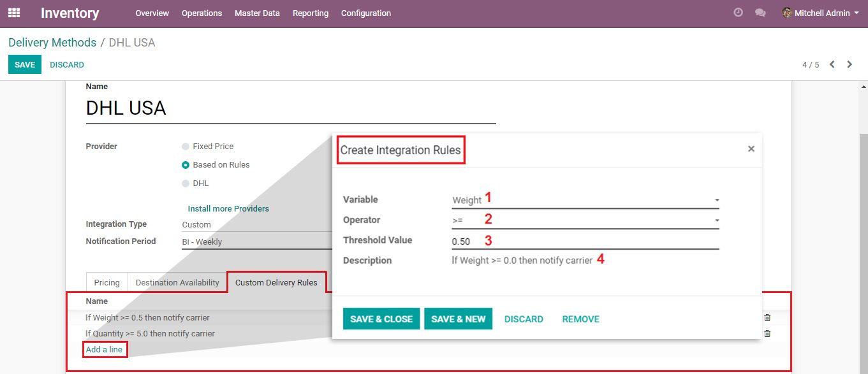Screen dimensions: 868x374
Task: Click the rule description text in dialog
Action: click(x=522, y=261)
